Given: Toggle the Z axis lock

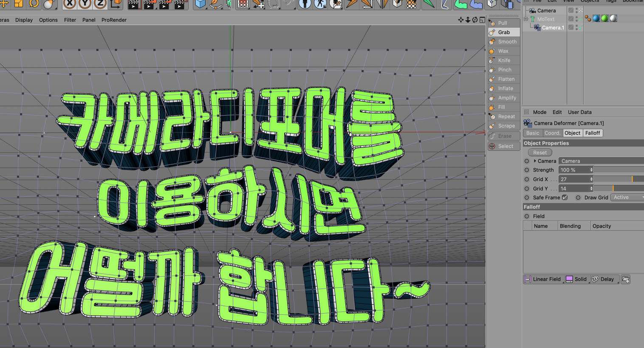Looking at the screenshot, I should 100,4.
